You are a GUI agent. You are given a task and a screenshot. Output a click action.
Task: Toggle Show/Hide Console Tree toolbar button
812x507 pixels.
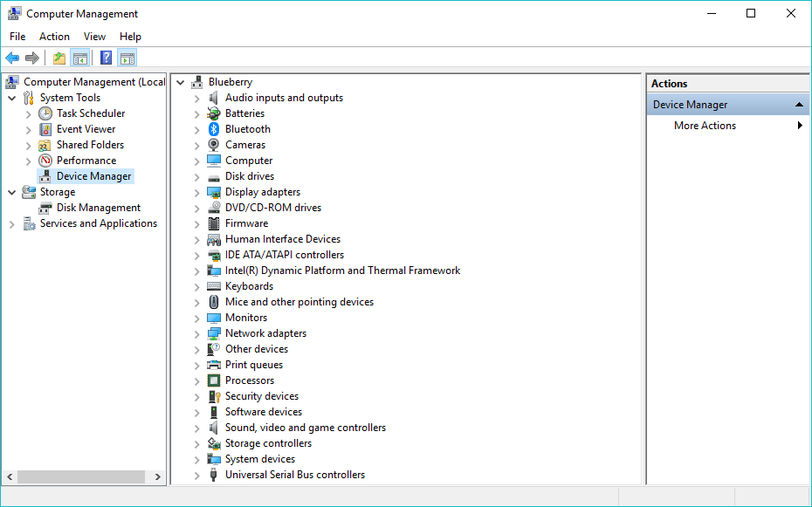(x=79, y=58)
